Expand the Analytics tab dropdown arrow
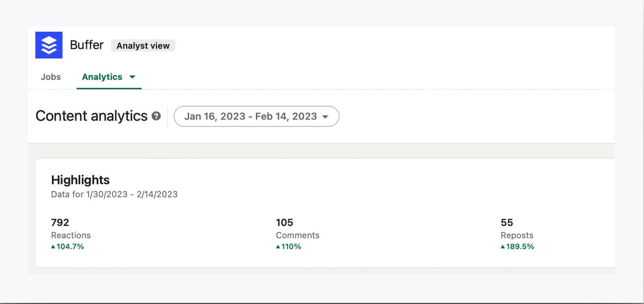The width and height of the screenshot is (644, 304). coord(132,77)
